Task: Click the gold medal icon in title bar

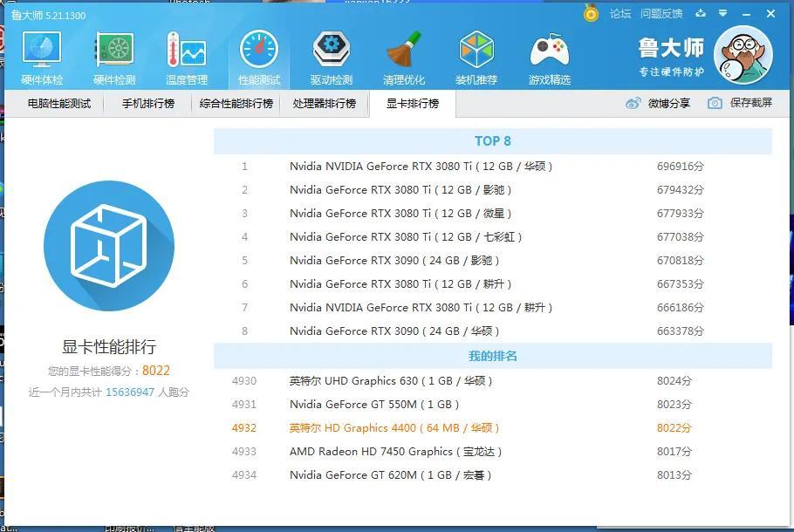Action: pos(591,13)
